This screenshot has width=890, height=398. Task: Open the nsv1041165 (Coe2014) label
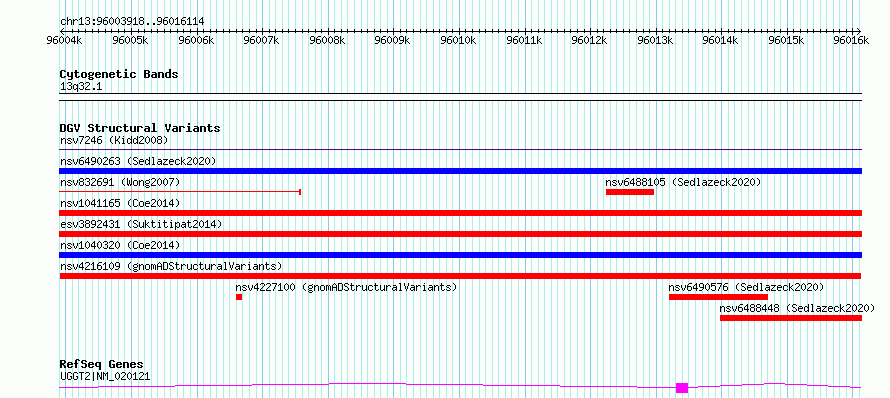(x=120, y=203)
